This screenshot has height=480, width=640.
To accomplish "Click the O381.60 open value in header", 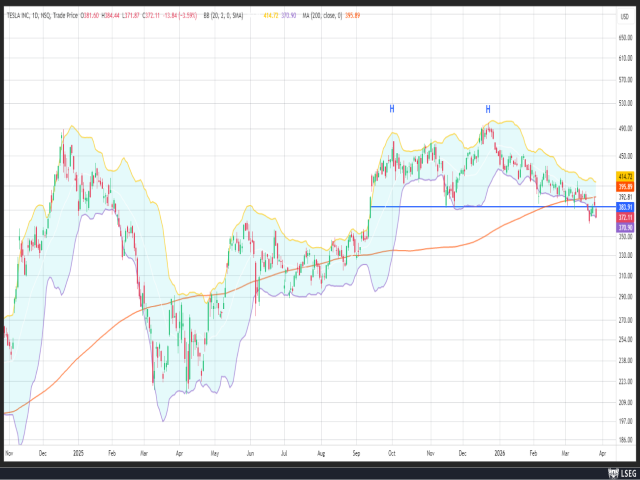I will (90, 16).
